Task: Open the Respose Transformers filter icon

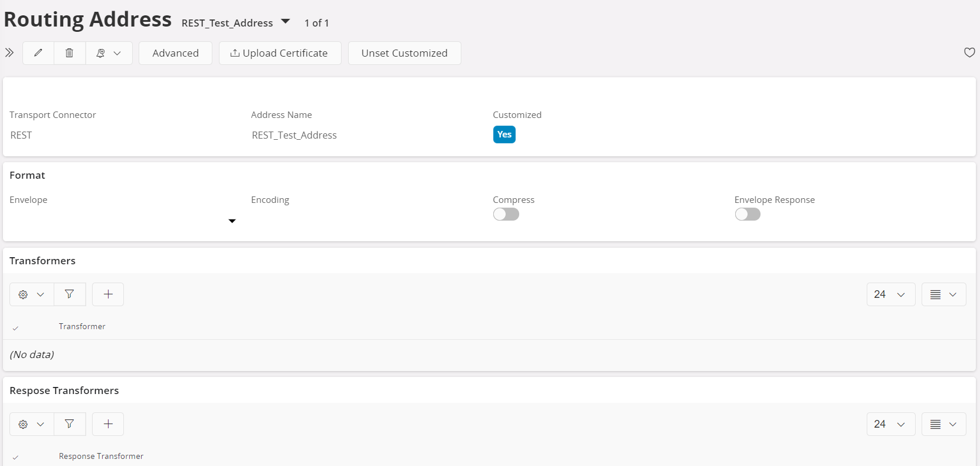Action: tap(70, 424)
